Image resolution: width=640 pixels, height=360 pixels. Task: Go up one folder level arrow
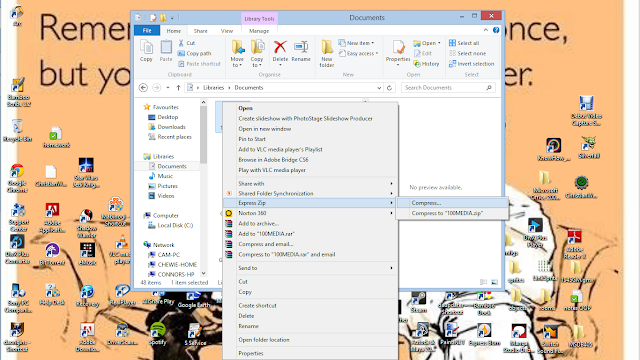178,88
